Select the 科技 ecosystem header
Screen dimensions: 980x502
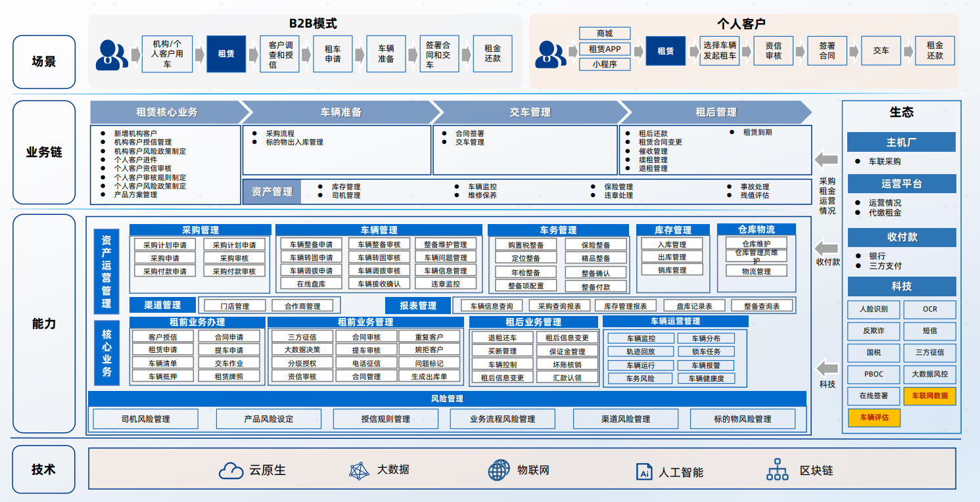click(901, 286)
